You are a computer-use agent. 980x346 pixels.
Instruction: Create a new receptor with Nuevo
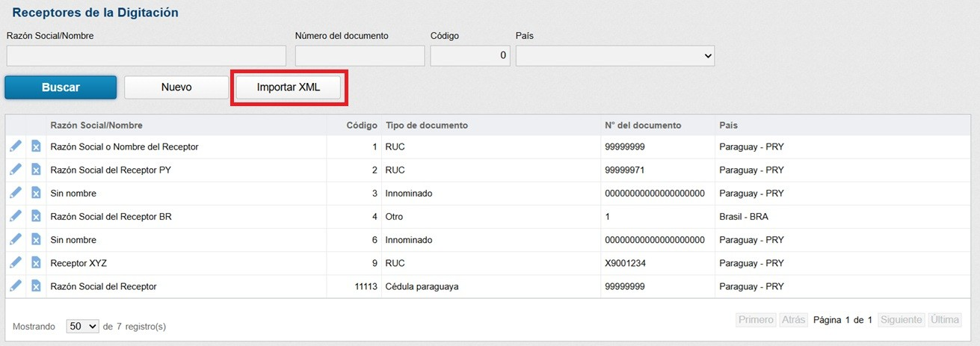click(x=176, y=87)
